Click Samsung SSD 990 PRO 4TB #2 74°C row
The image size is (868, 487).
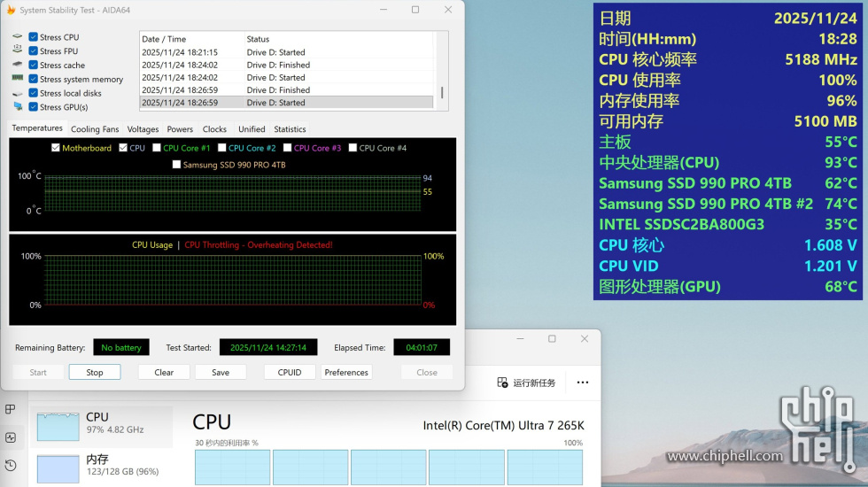728,204
